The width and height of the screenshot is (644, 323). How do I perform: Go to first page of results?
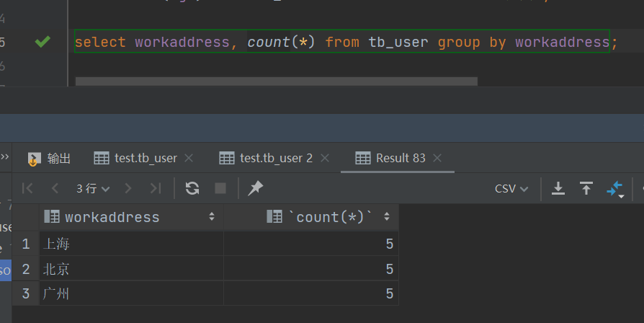pos(28,188)
